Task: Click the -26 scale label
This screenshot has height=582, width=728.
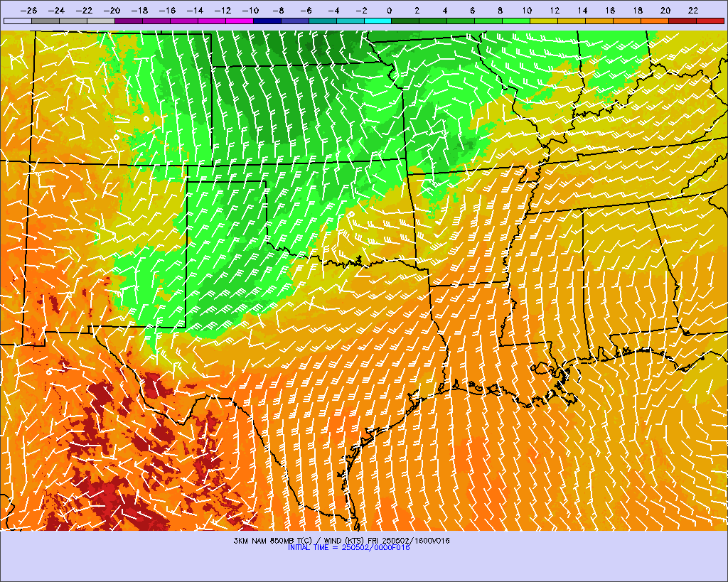Action: pyautogui.click(x=28, y=11)
